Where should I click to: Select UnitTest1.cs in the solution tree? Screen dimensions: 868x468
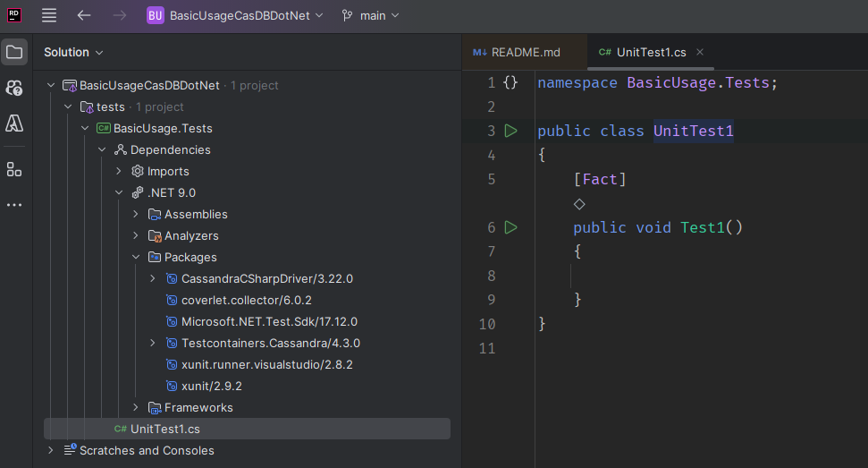164,429
